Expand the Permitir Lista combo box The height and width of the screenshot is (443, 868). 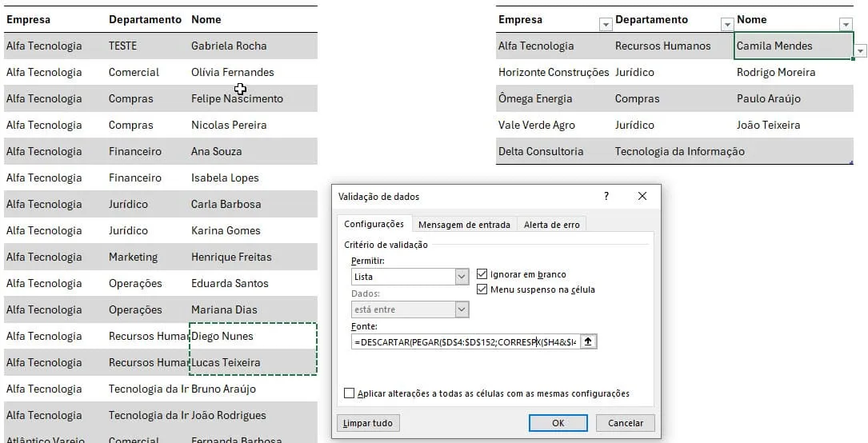coord(462,277)
